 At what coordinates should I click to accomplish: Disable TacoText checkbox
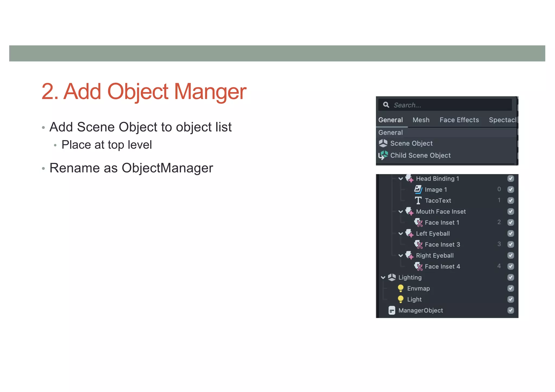click(511, 200)
